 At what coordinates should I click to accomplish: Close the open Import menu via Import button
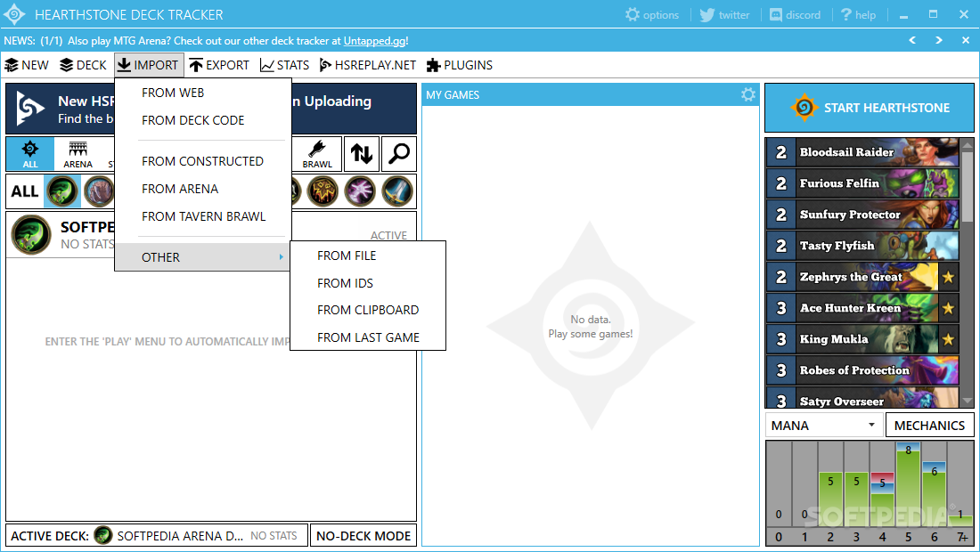148,65
